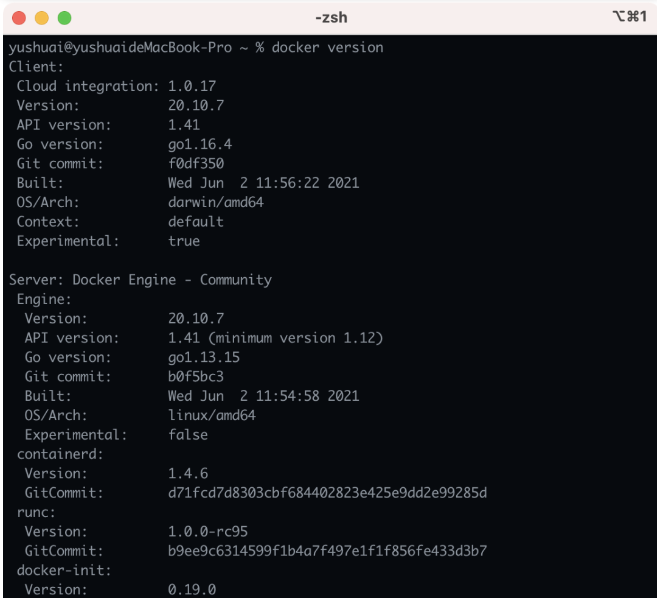Click the docker-init version 0.19.0
657x598 pixels.
click(192, 590)
